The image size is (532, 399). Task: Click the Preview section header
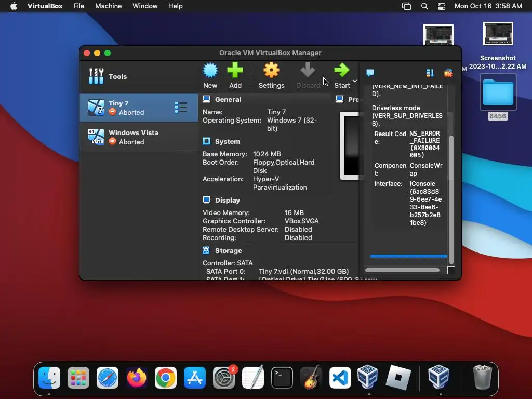click(353, 99)
